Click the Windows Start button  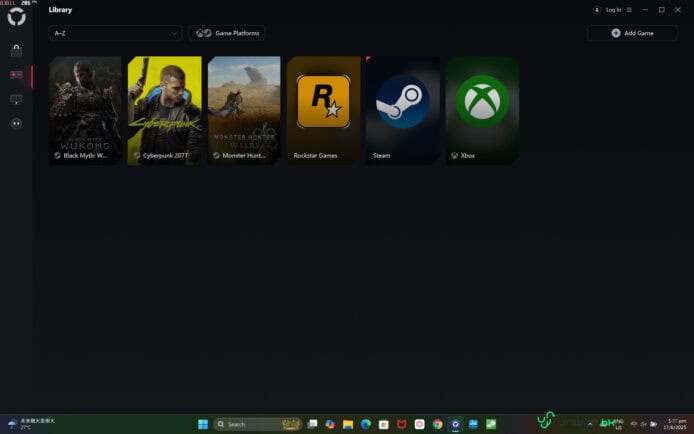pyautogui.click(x=203, y=424)
